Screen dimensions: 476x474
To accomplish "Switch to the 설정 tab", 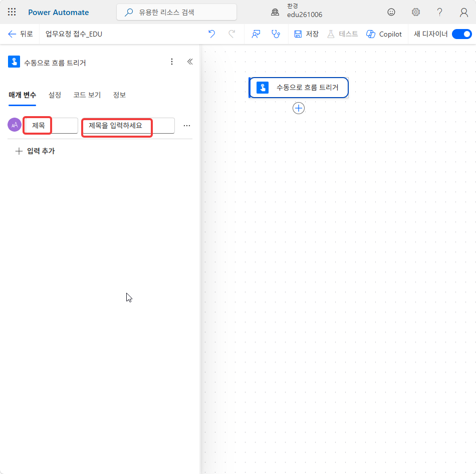I will point(55,95).
